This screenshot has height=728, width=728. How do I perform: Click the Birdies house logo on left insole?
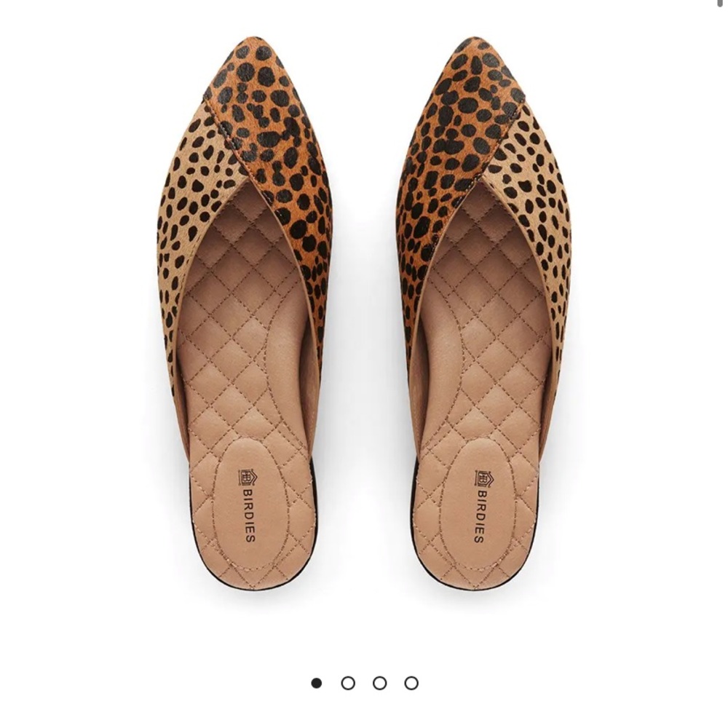pyautogui.click(x=246, y=477)
